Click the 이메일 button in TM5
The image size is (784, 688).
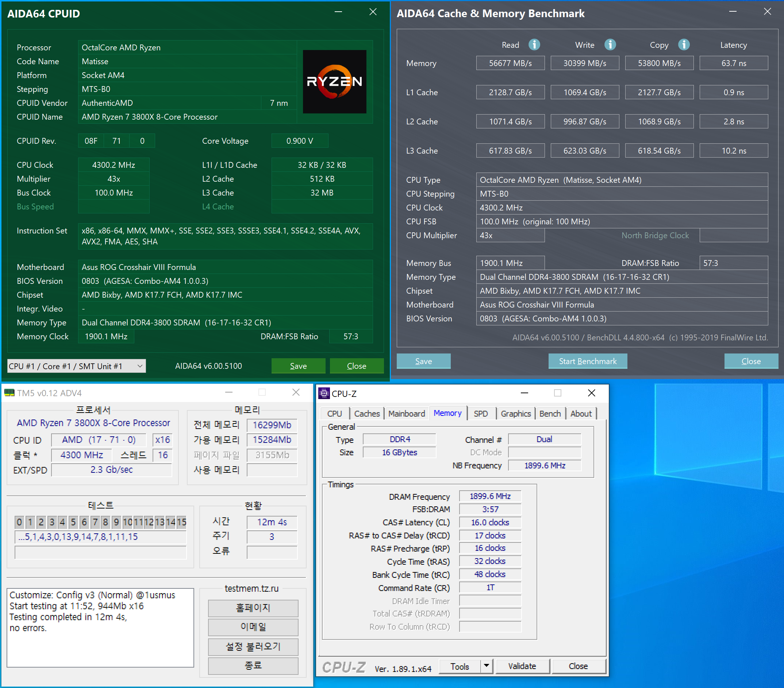[253, 627]
